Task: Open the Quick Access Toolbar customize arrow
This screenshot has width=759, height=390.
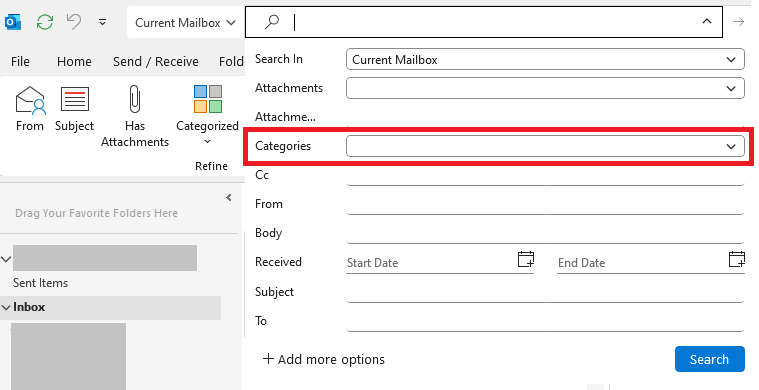Action: (x=102, y=22)
